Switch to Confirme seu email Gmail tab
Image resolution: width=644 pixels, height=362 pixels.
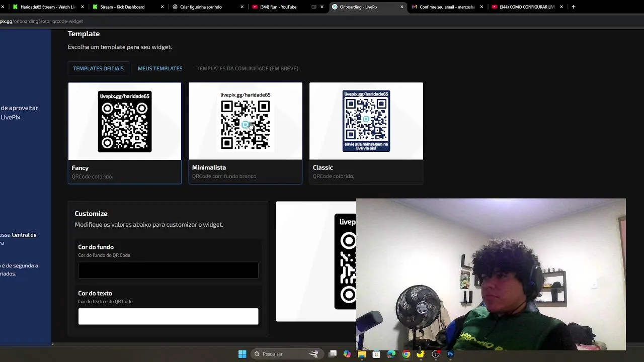pos(447,7)
